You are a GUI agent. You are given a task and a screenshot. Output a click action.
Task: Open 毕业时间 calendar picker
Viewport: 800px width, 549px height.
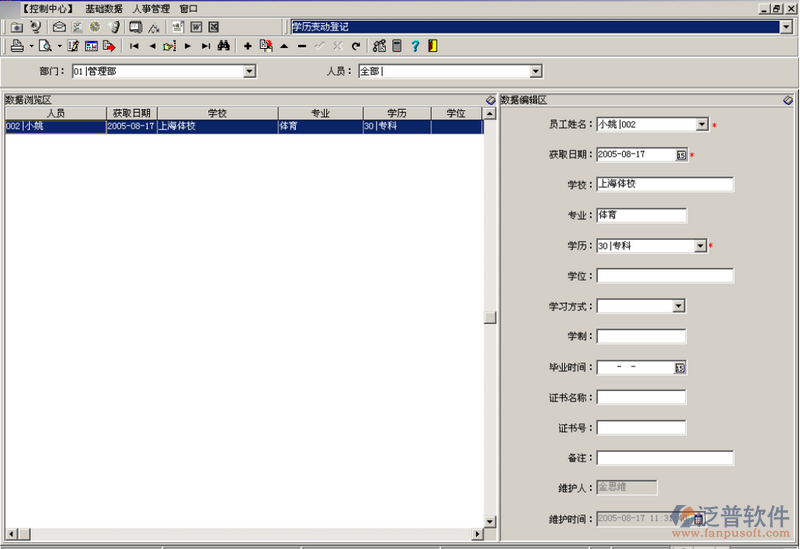click(x=680, y=368)
